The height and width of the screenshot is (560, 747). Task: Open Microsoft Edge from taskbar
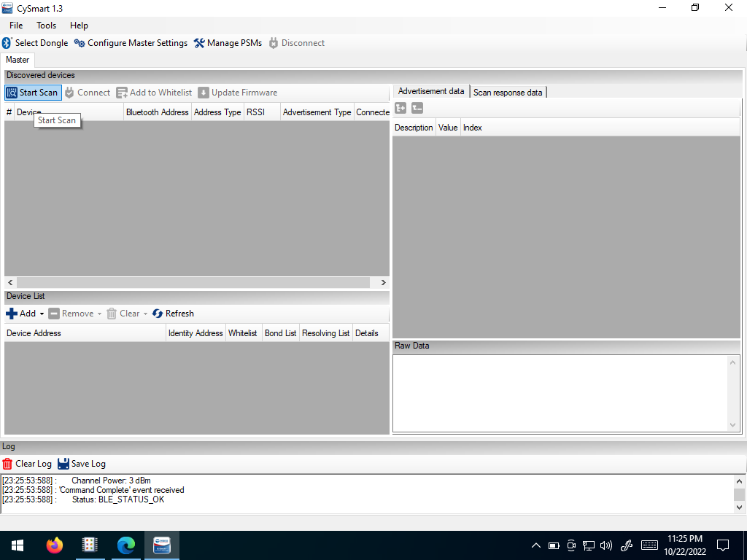pyautogui.click(x=125, y=545)
